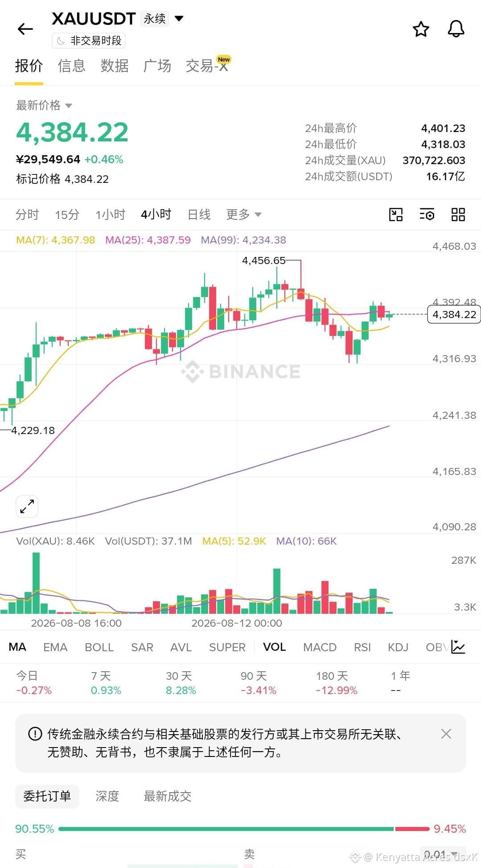The width and height of the screenshot is (481, 868).
Task: Click the 90.55% buy percentage
Action: pos(35,829)
